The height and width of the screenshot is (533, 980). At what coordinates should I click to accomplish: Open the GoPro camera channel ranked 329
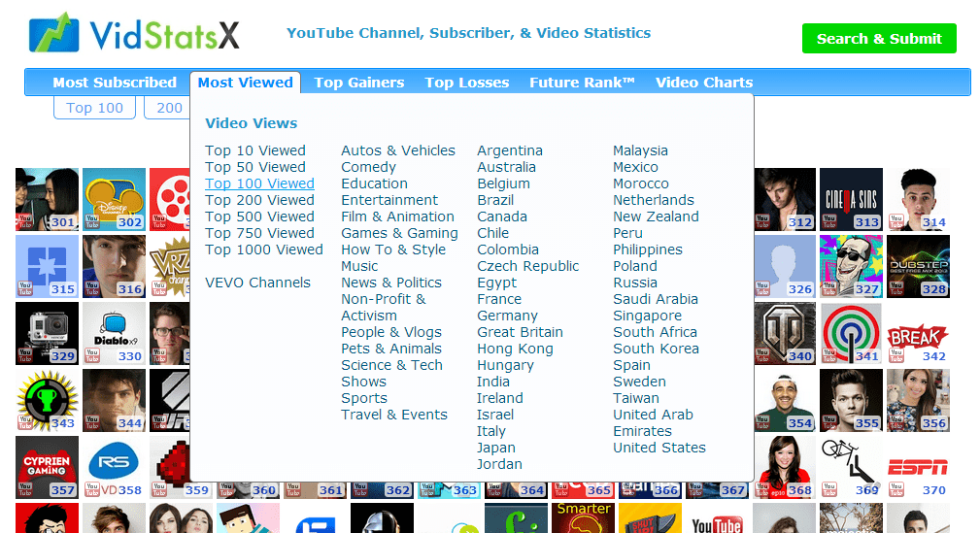(47, 333)
